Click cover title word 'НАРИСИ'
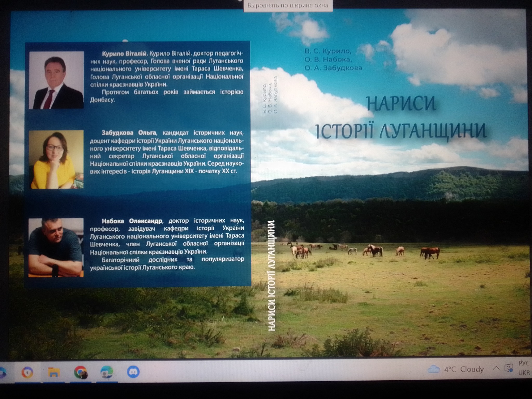 coord(401,103)
